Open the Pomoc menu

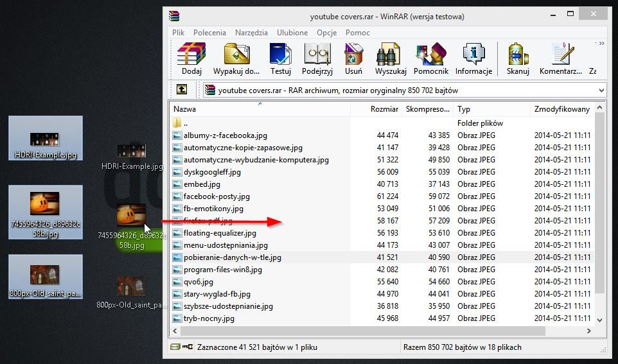click(357, 33)
